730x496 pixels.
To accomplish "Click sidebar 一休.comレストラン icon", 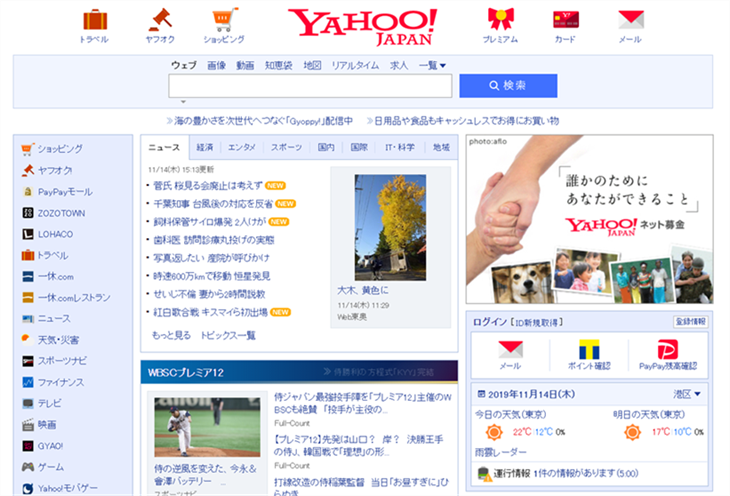I will pyautogui.click(x=28, y=297).
